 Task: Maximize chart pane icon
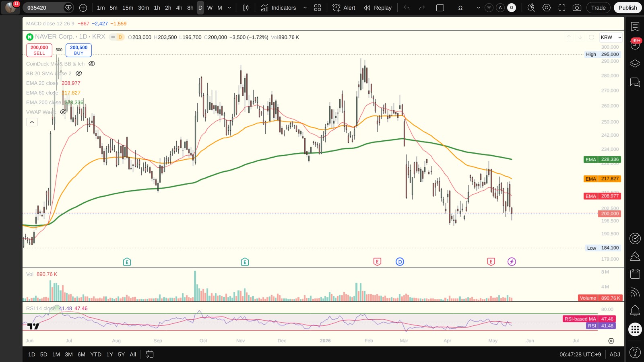[x=591, y=37]
